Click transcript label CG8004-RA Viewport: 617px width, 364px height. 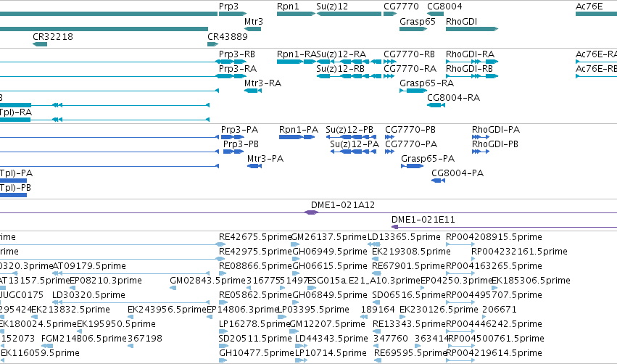tap(454, 98)
